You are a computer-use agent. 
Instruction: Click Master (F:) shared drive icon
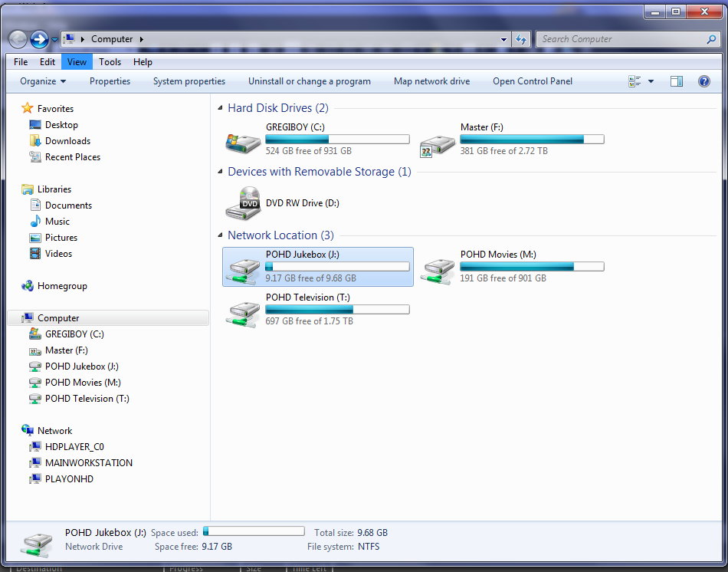pyautogui.click(x=437, y=145)
